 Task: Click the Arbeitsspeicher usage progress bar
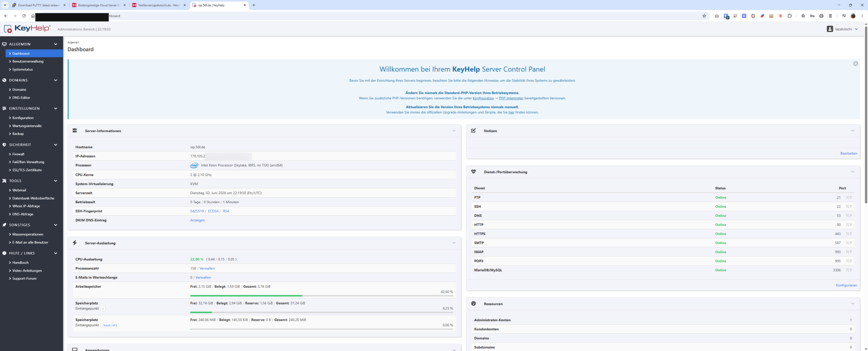321,296
